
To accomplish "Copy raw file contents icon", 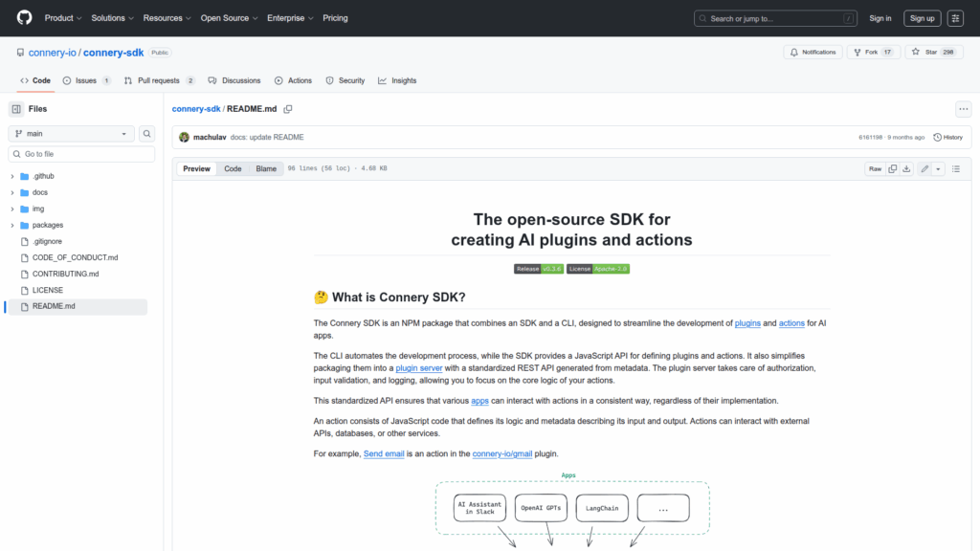I will [x=893, y=168].
